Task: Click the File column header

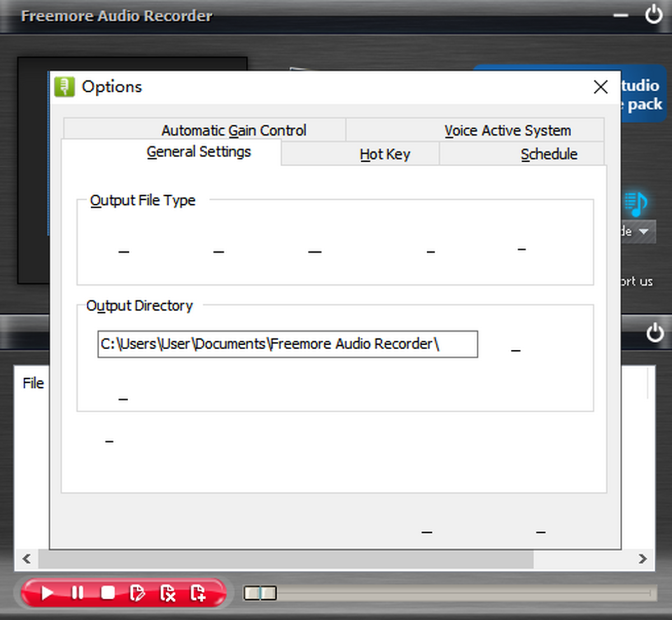Action: [33, 383]
